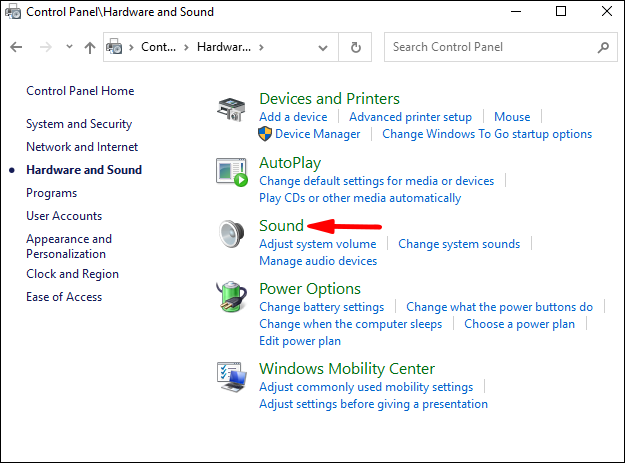Click Manage audio devices link
The height and width of the screenshot is (463, 625).
pyautogui.click(x=317, y=261)
